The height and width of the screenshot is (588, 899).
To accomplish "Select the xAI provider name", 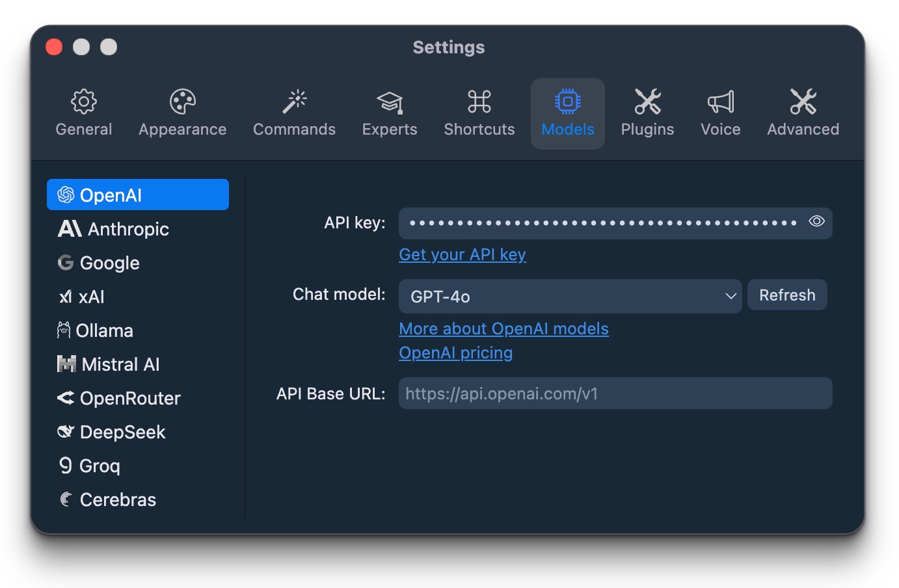I will point(91,297).
